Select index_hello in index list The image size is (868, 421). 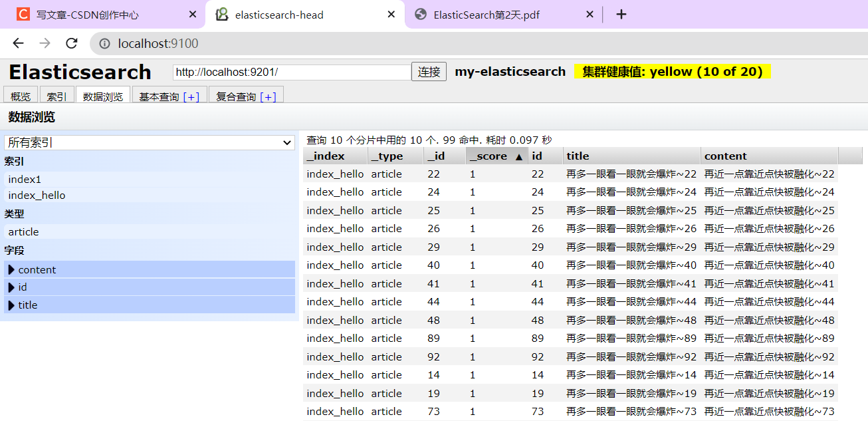click(37, 196)
